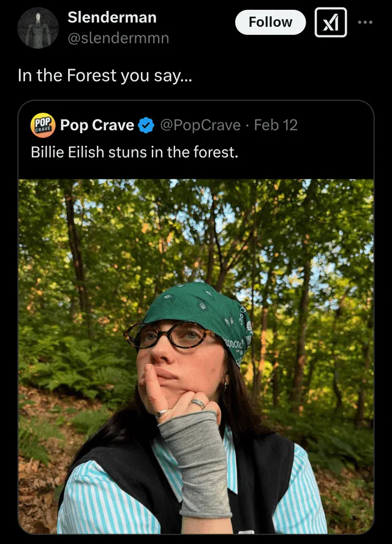Open the three-dot more options menu
Screen dimensions: 392x544
tap(365, 22)
